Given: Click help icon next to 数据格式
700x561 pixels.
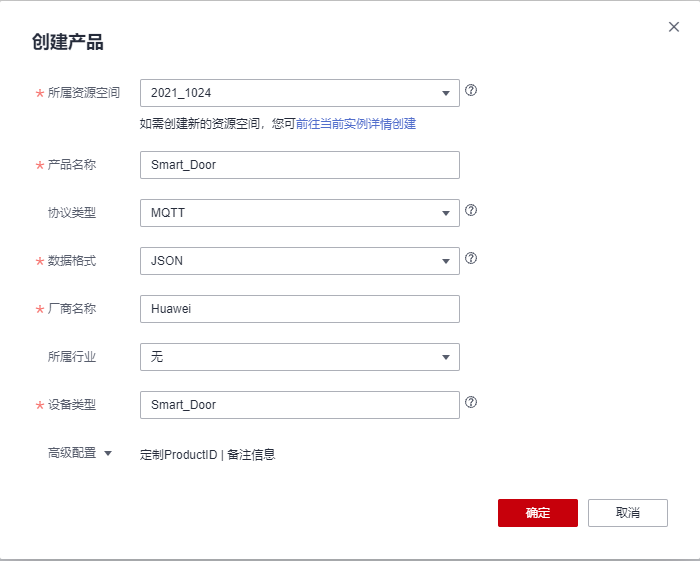Looking at the screenshot, I should coord(471,258).
